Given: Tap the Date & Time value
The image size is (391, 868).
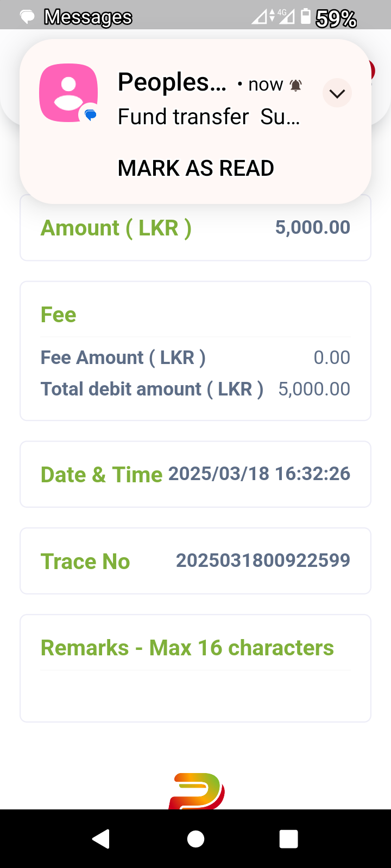Looking at the screenshot, I should click(259, 474).
